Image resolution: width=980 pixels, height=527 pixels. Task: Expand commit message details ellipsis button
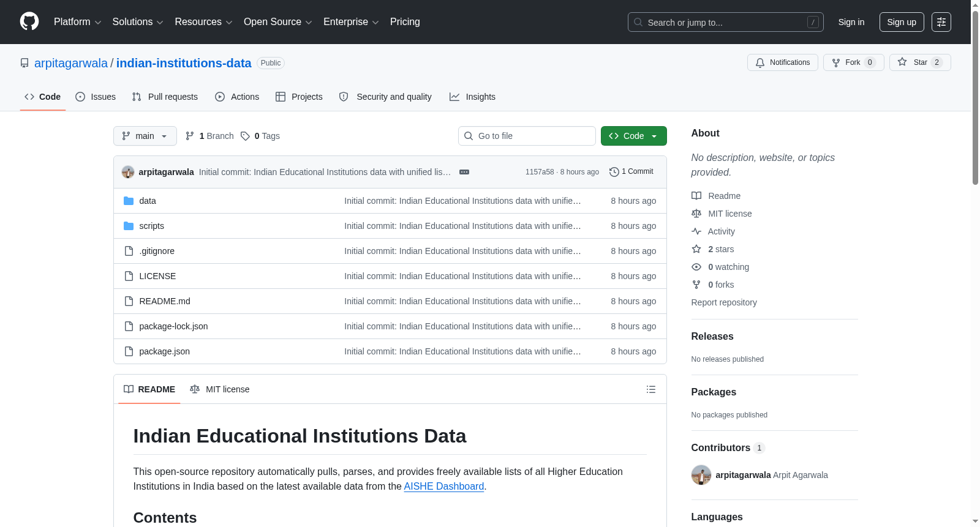click(464, 172)
